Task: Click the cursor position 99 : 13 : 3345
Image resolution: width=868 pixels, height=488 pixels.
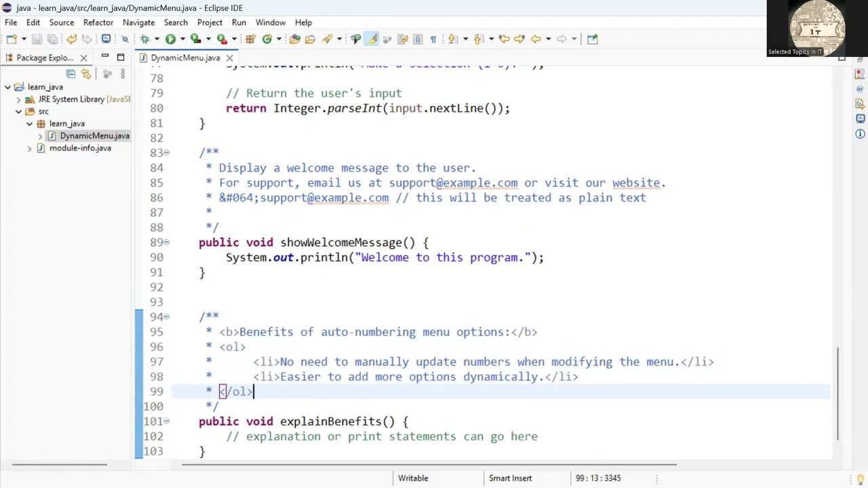Action: tap(598, 478)
